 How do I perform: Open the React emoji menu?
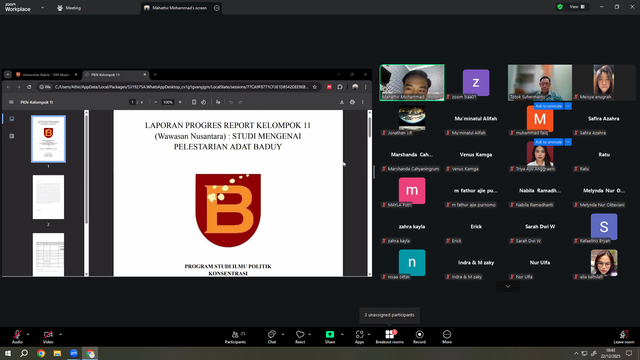coord(300,337)
